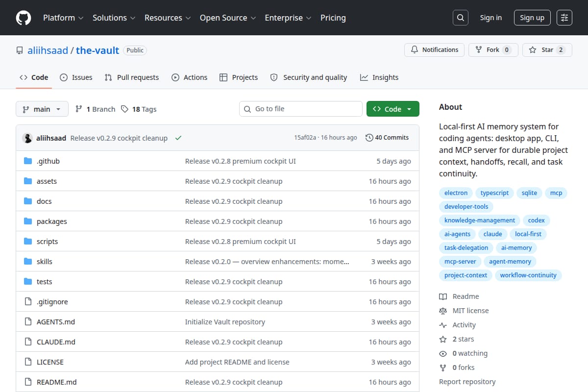Focus the Go to file search field
Screen dimensions: 588x392
coord(301,109)
